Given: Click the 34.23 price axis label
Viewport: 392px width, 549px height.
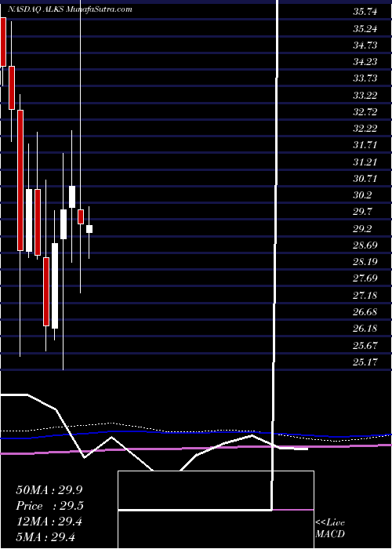Looking at the screenshot, I should pyautogui.click(x=365, y=62).
